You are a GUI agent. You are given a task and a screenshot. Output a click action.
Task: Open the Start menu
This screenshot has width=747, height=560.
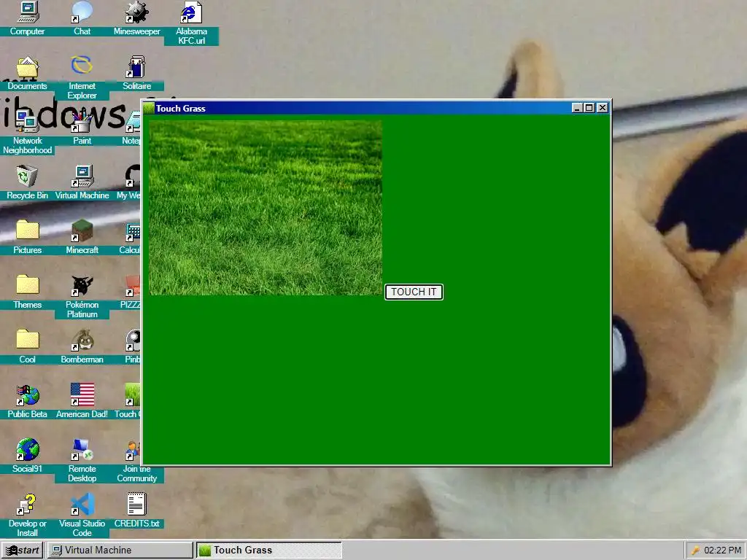click(x=22, y=550)
